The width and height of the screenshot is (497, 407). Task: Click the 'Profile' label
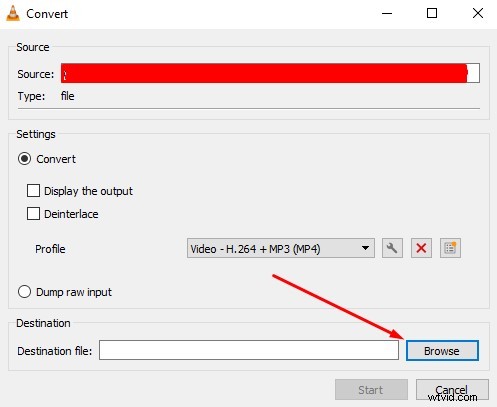(50, 249)
